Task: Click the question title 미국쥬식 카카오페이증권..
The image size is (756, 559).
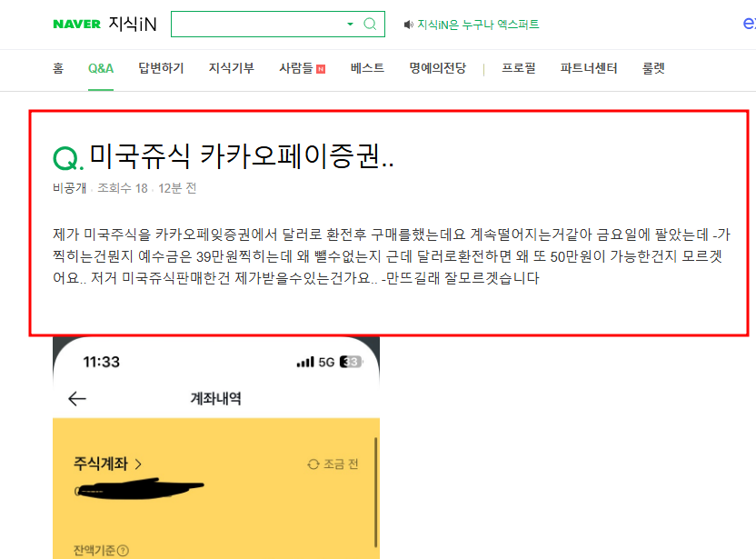Action: click(x=242, y=156)
